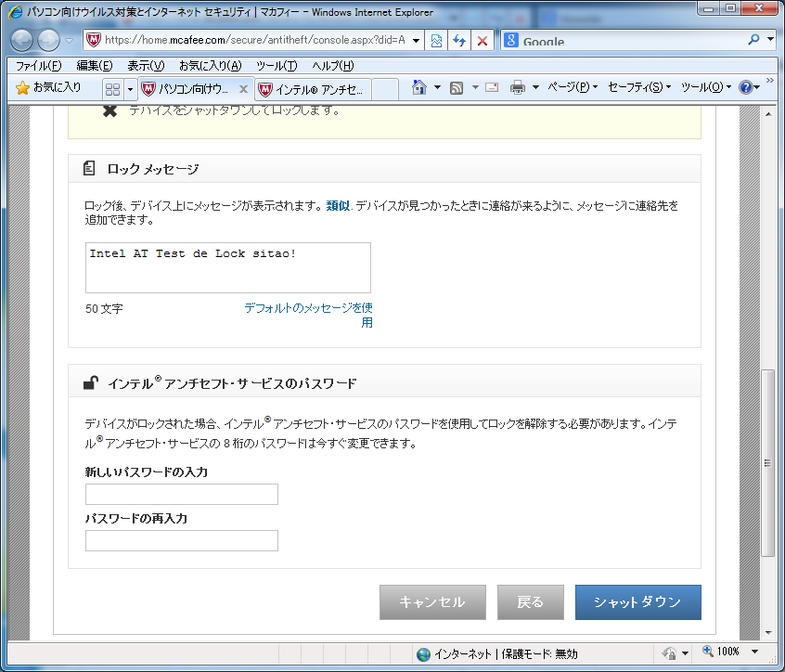Image resolution: width=785 pixels, height=672 pixels.
Task: Open the recent pages dropdown beside Forward
Action: [x=69, y=40]
